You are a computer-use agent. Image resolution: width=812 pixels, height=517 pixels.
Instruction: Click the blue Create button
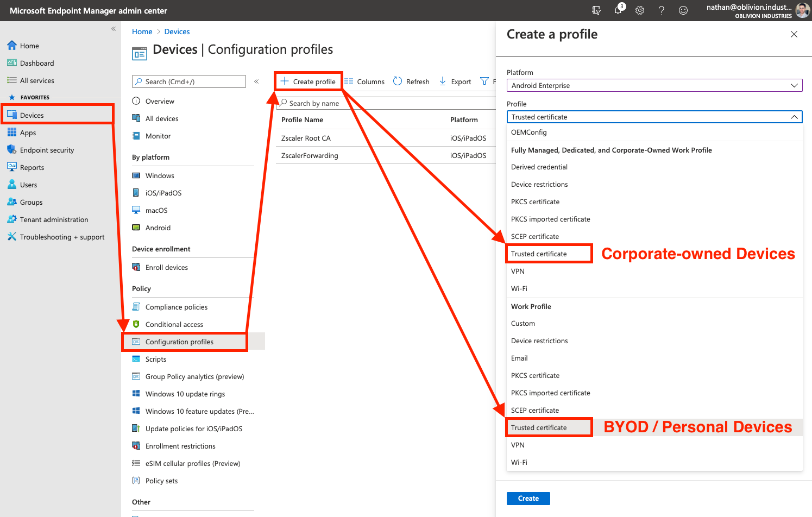click(x=528, y=498)
